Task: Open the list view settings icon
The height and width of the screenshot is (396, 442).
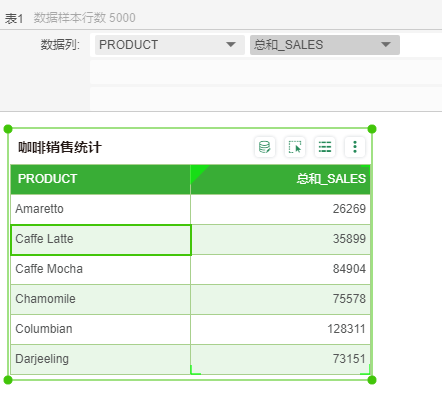Action: point(325,147)
